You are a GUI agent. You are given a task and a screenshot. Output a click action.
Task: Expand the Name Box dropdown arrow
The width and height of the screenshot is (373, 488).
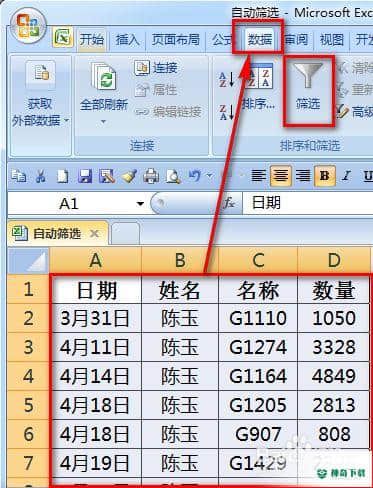point(140,204)
